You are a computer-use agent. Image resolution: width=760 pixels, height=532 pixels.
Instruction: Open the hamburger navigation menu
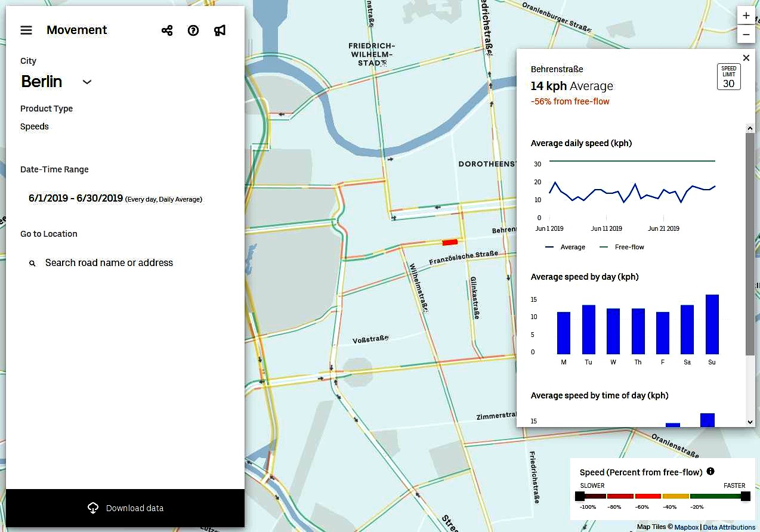pyautogui.click(x=26, y=30)
